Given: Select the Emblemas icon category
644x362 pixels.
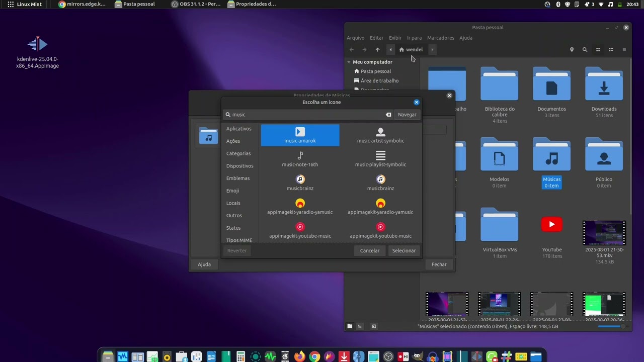Looking at the screenshot, I should click(x=238, y=178).
